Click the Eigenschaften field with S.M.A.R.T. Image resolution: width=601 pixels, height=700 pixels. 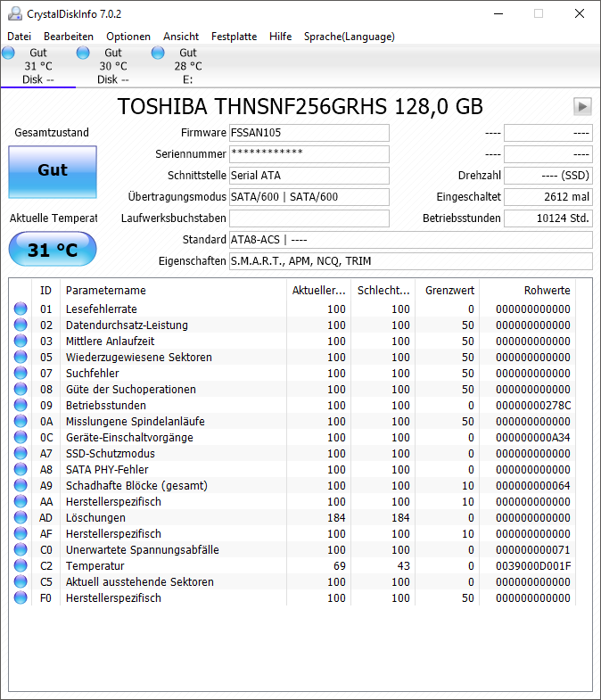click(411, 261)
